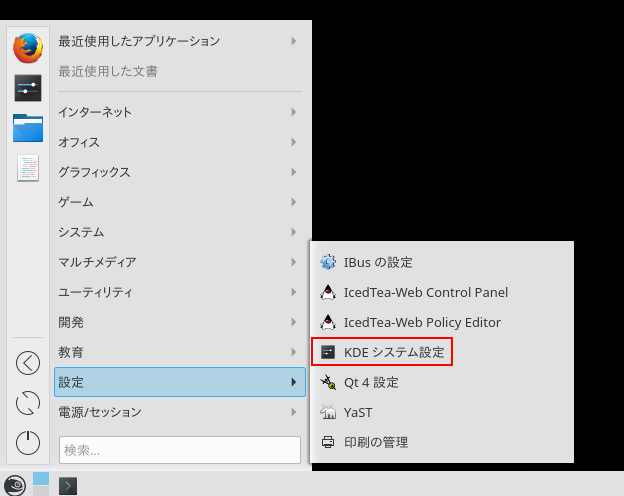The height and width of the screenshot is (496, 624).
Task: Select the ユーティリティ category
Action: coord(180,292)
